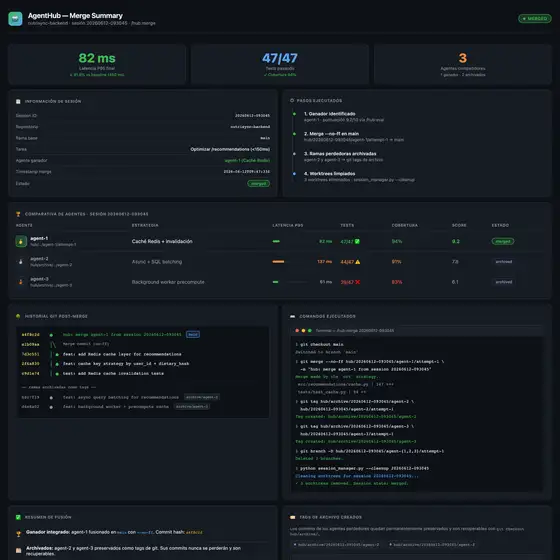Viewport: 560px width, 560px height.
Task: Click the green icon beside Historial Git post-merge
Action: [x=18, y=316]
